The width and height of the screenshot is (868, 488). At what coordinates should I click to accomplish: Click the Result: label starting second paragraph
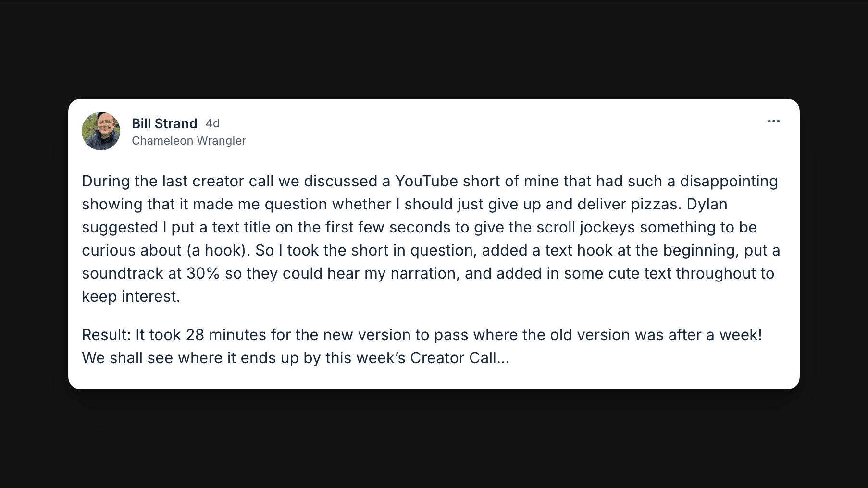[106, 335]
